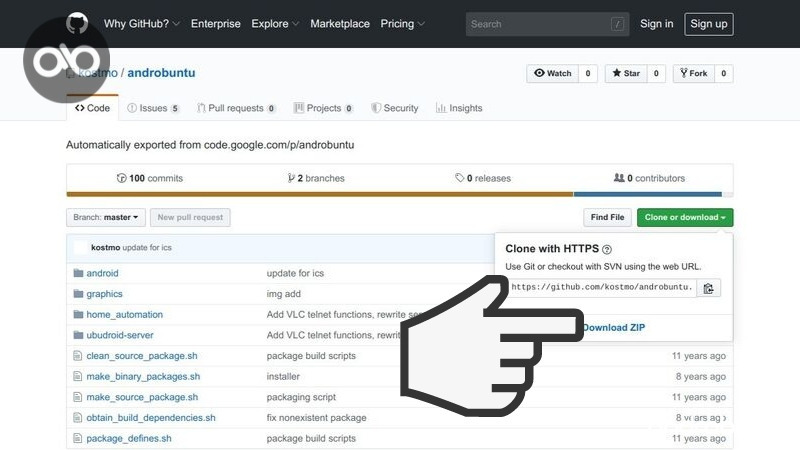Open 'fix nonexistent package' commit message

click(x=316, y=418)
